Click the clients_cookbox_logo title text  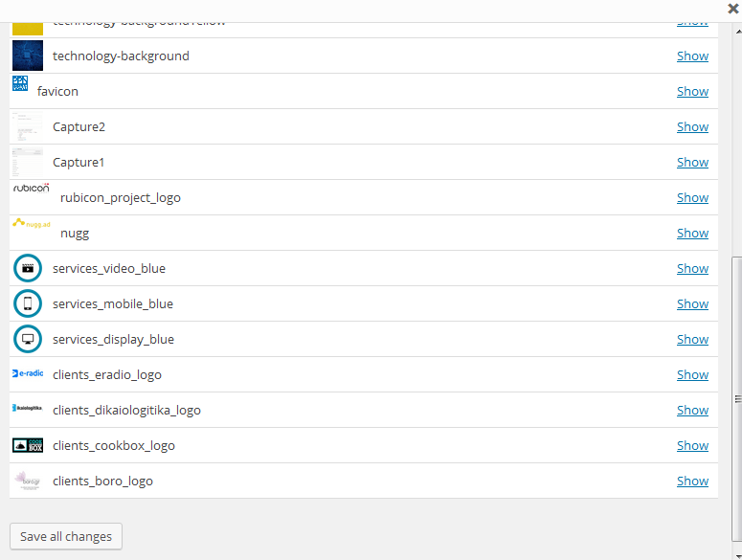point(114,446)
